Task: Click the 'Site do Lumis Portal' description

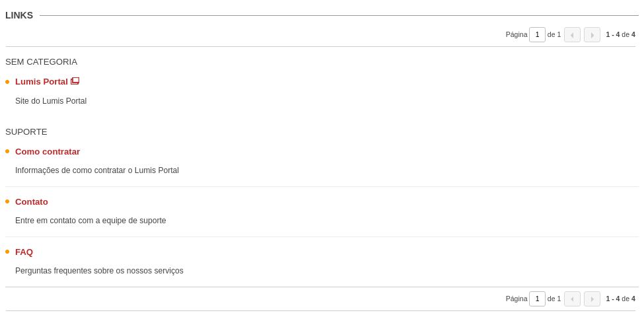Action: click(51, 101)
